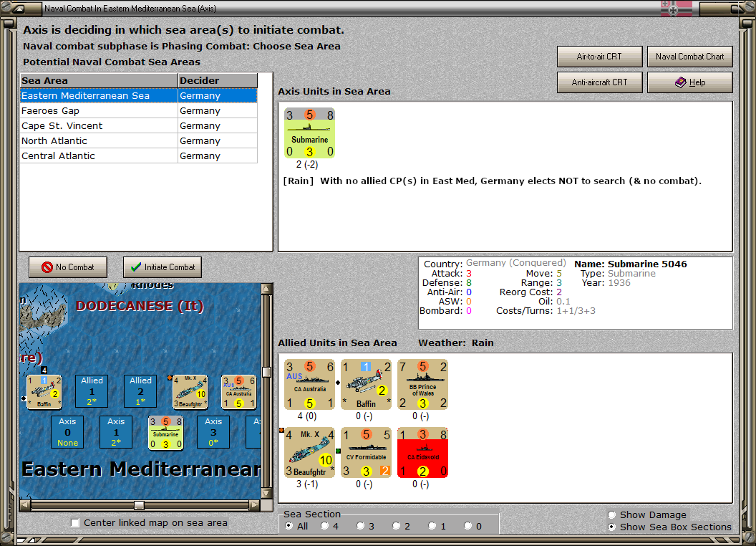This screenshot has width=756, height=546.
Task: Select the Cape St. Vincent sea area row
Action: pyautogui.click(x=138, y=125)
